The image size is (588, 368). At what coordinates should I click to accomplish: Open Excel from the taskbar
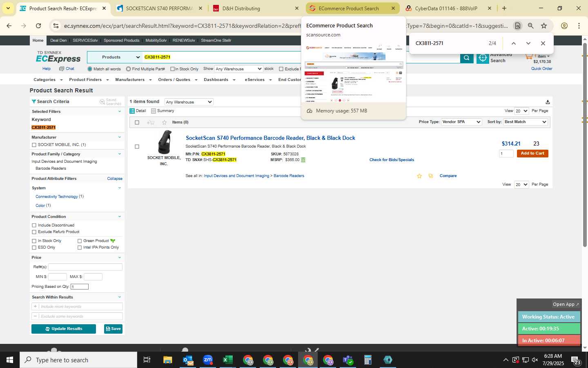(x=228, y=360)
